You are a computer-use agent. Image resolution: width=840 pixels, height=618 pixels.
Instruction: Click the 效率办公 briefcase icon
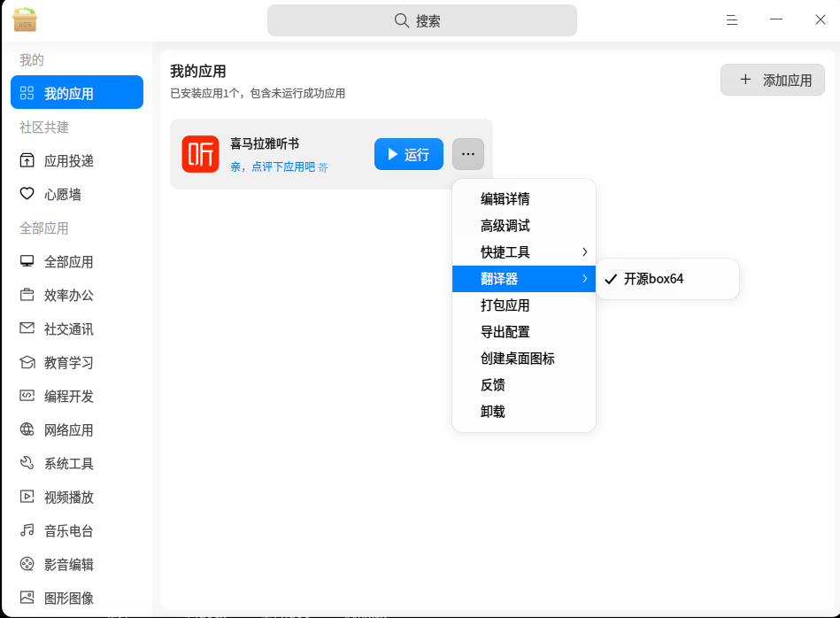[x=27, y=295]
